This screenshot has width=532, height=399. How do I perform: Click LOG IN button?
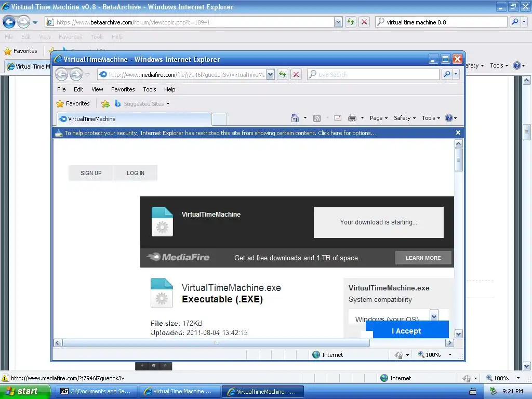coord(136,173)
